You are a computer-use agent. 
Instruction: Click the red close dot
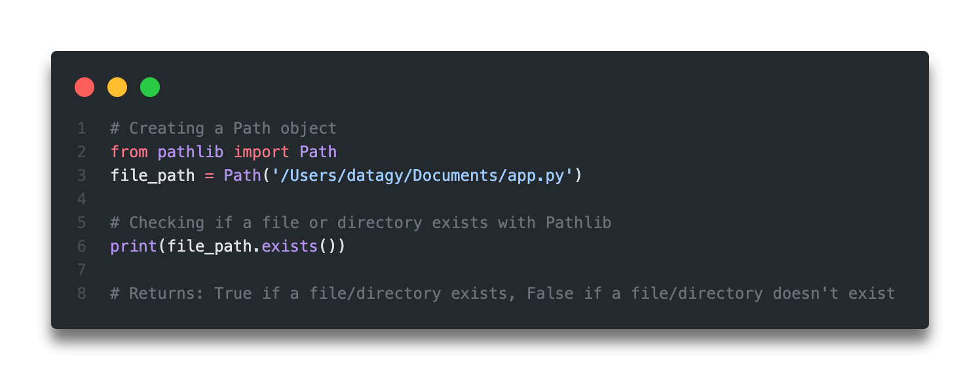pos(85,87)
